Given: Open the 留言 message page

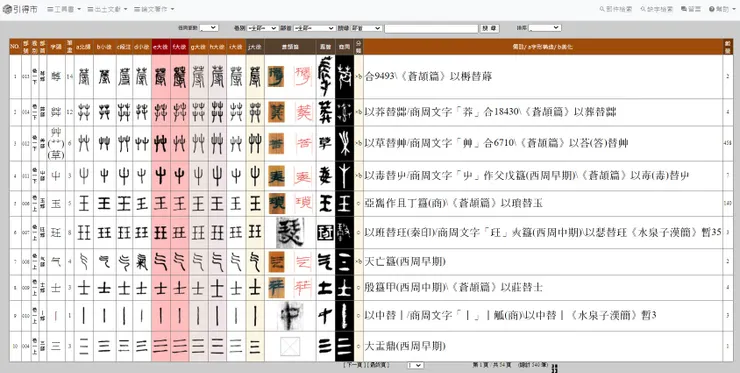Looking at the screenshot, I should [691, 9].
